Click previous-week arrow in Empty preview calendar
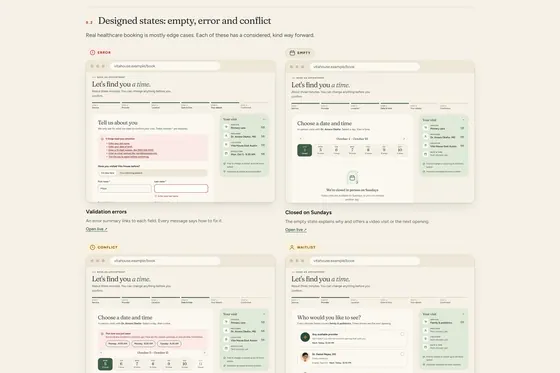The width and height of the screenshot is (560, 373). click(301, 139)
